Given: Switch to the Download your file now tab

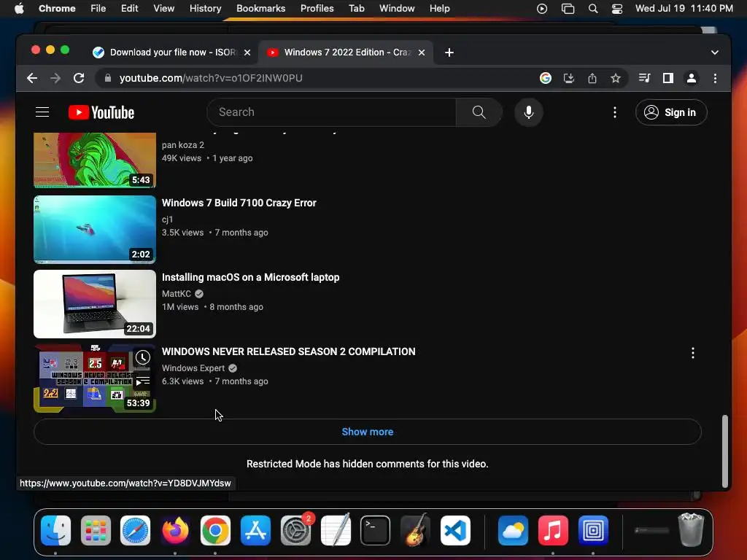Looking at the screenshot, I should coord(172,52).
